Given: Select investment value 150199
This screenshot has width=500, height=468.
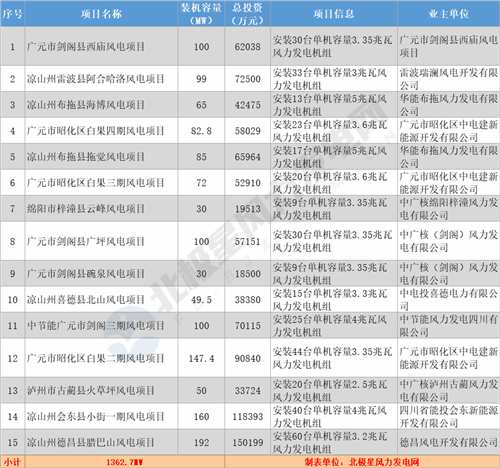Looking at the screenshot, I should (x=248, y=443).
